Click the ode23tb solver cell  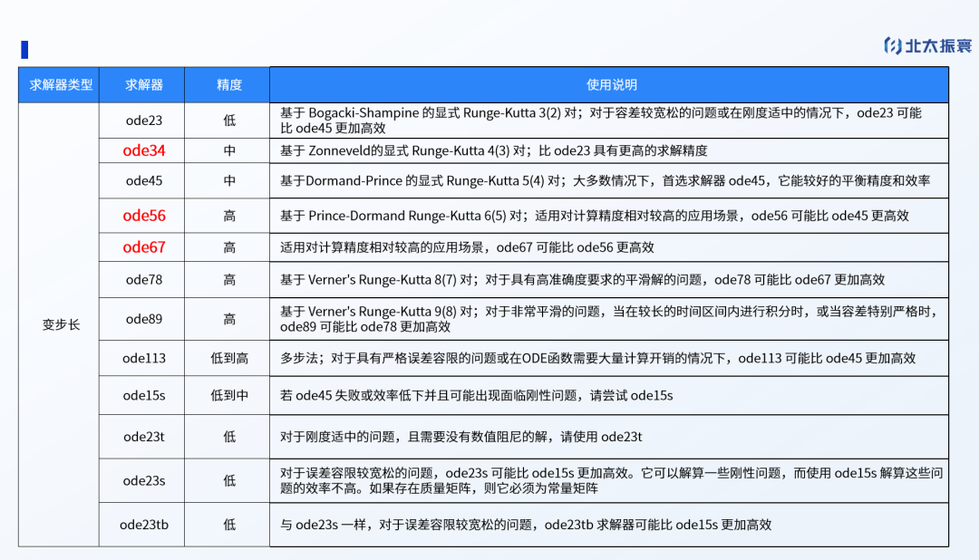coord(144,525)
